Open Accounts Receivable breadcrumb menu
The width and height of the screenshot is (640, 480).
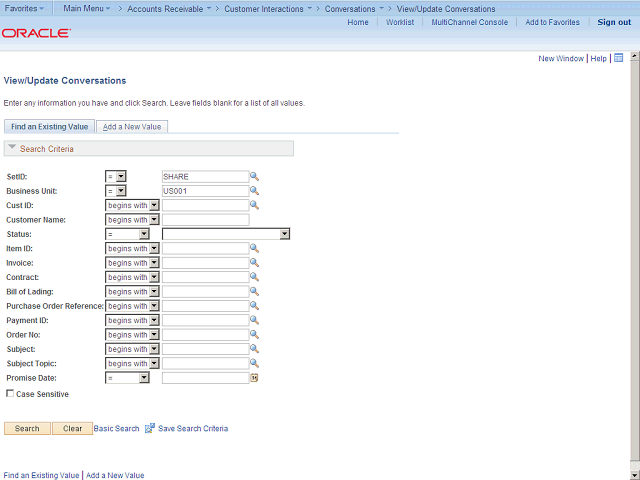(x=169, y=9)
